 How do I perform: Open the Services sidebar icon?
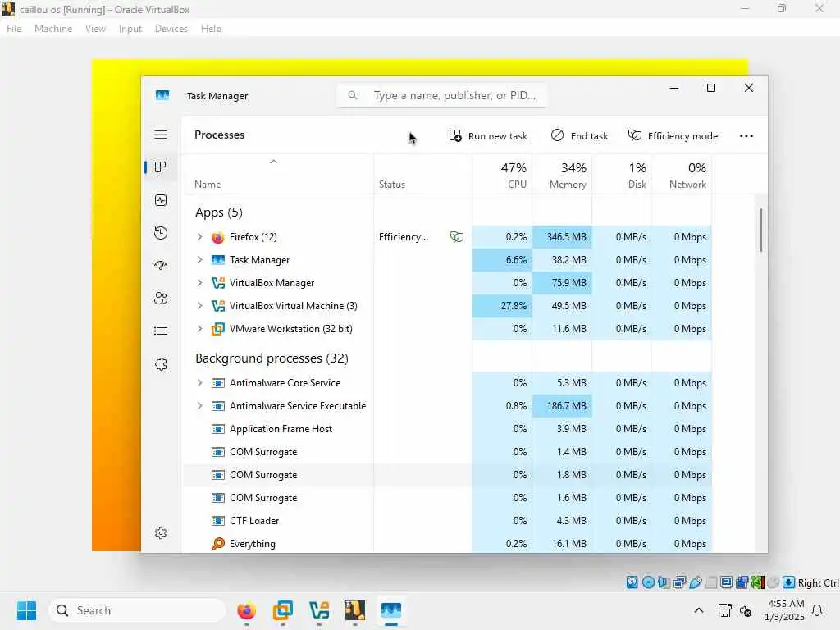[x=161, y=364]
